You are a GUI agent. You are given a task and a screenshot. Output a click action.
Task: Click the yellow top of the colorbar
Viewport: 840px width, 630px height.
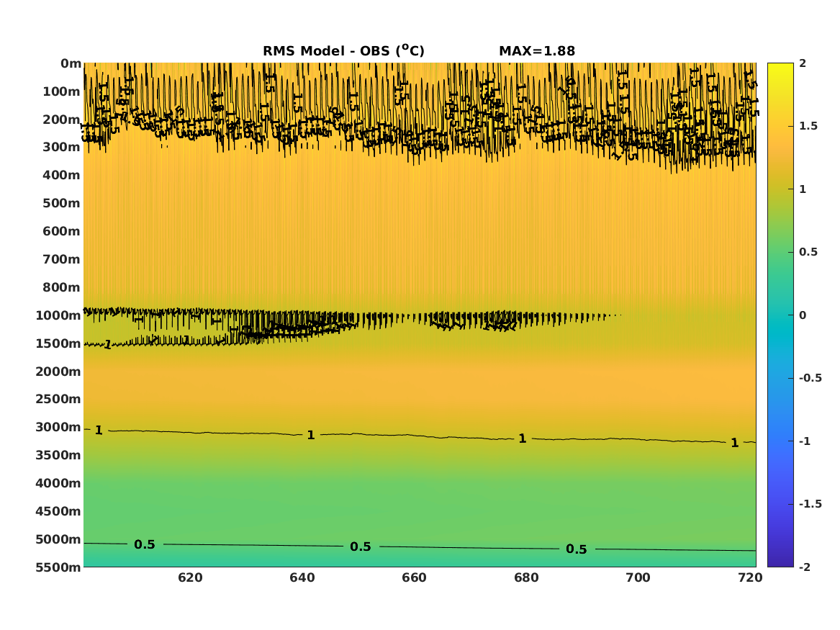pos(780,67)
